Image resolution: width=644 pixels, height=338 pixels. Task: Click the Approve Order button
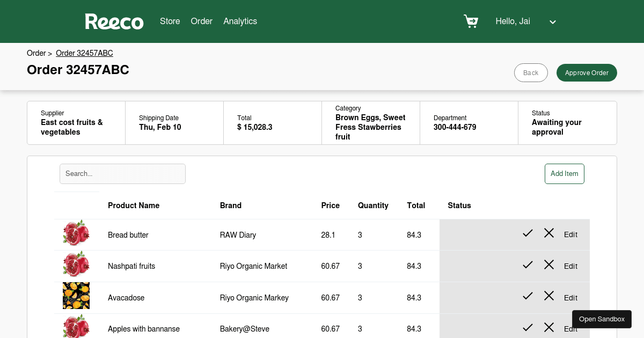coord(587,73)
